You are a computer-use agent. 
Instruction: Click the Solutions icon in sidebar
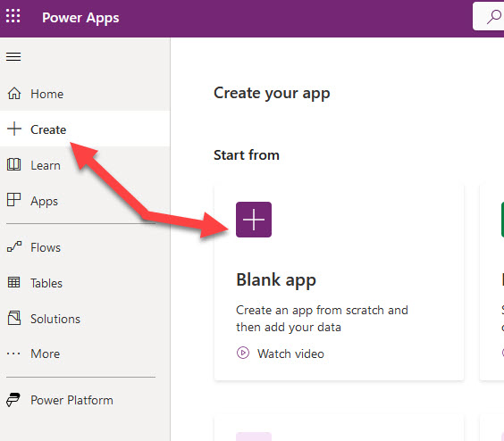(14, 318)
